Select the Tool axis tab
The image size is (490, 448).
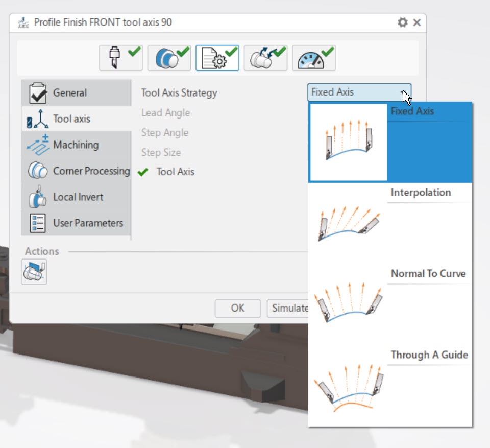(76, 119)
